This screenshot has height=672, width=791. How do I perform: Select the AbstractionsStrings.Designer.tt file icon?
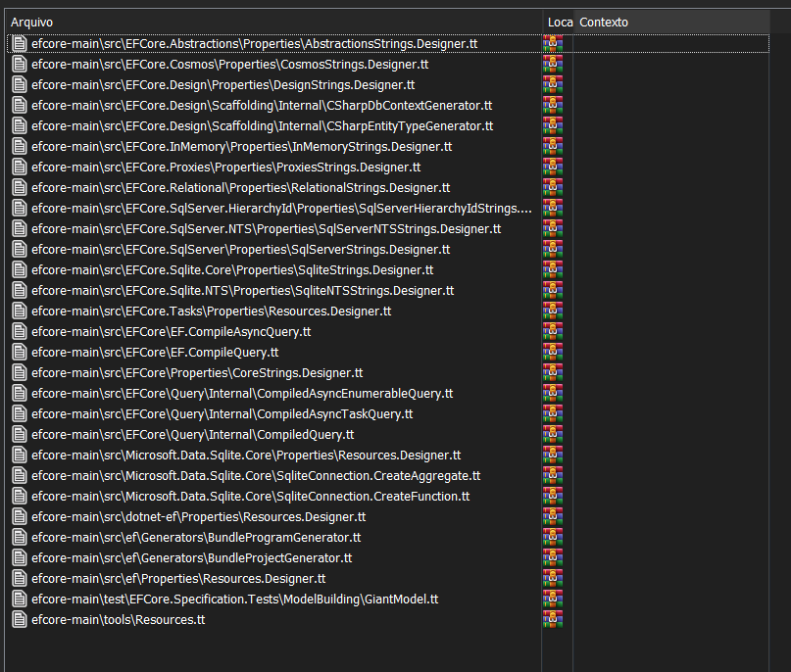[x=20, y=43]
